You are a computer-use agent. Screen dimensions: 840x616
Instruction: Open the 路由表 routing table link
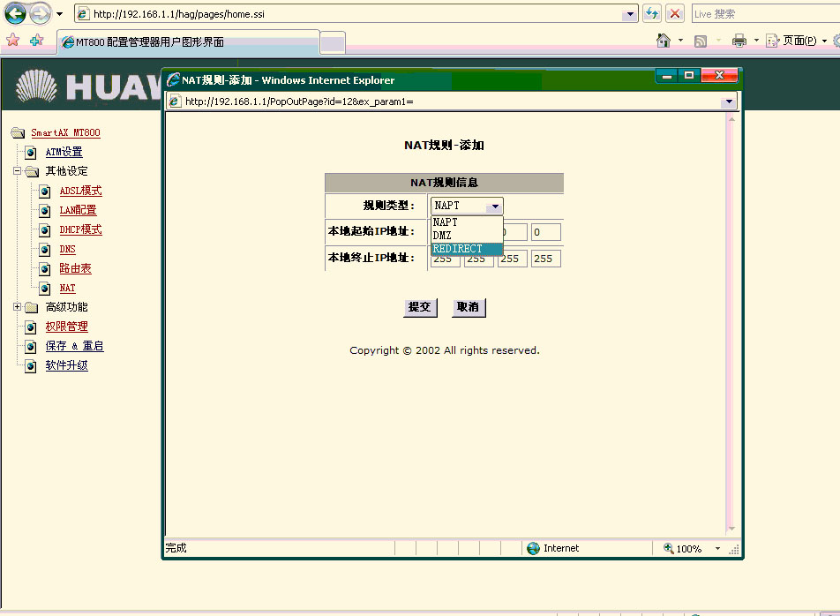click(x=75, y=268)
